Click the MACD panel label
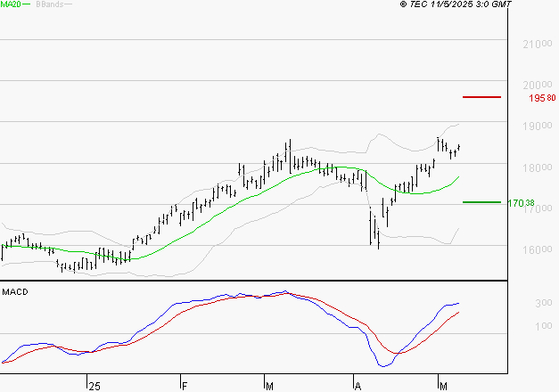559x392 pixels. (x=15, y=292)
